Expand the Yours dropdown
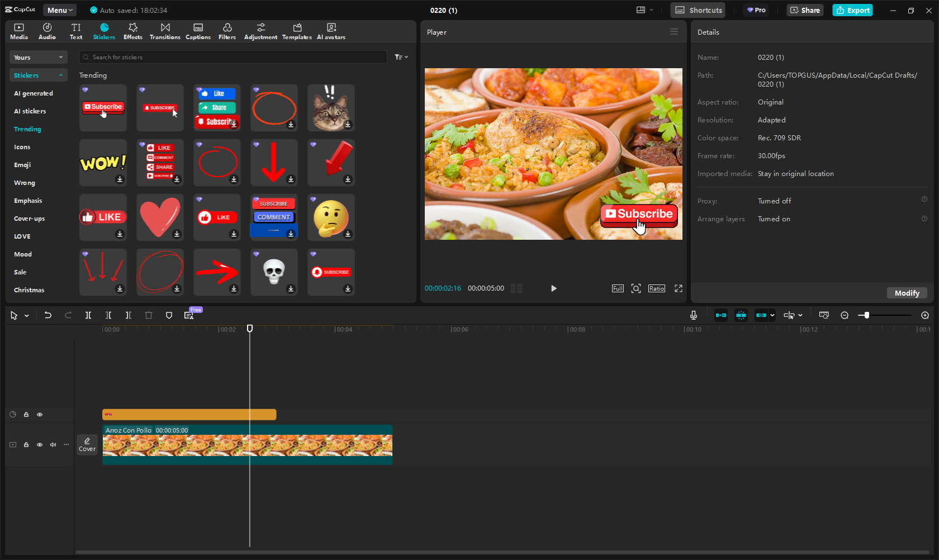Image resolution: width=939 pixels, height=560 pixels. coord(38,57)
